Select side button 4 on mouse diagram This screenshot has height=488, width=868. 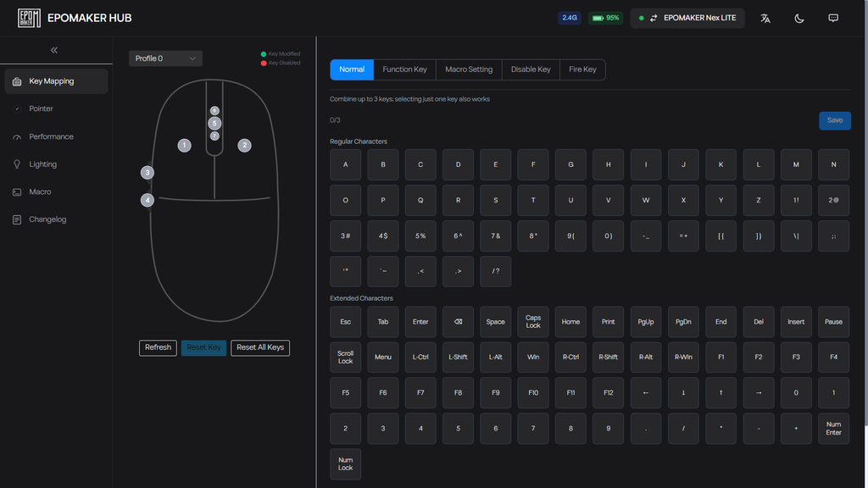pyautogui.click(x=147, y=200)
